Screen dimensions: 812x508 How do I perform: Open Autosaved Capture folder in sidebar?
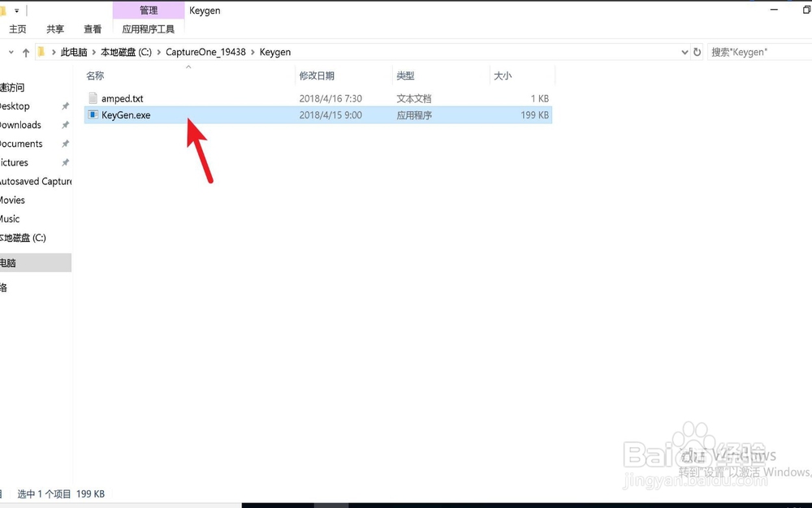tap(36, 181)
